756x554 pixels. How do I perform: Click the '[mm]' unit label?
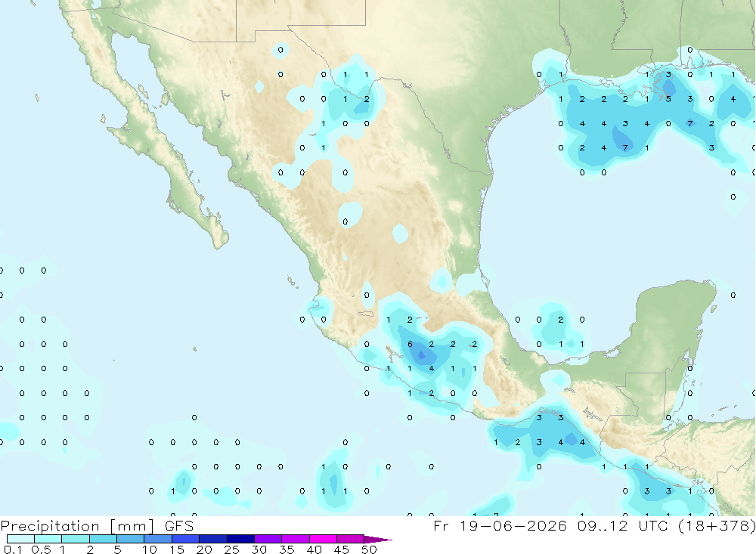coord(132,526)
